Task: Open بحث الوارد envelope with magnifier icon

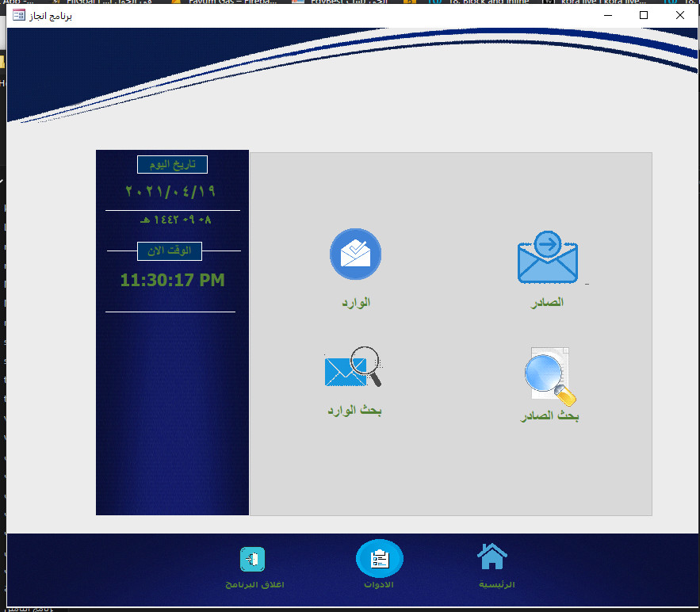Action: tap(353, 367)
